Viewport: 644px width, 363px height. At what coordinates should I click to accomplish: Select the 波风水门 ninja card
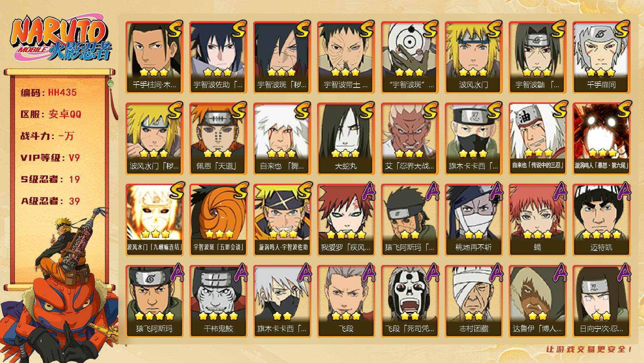pos(473,57)
